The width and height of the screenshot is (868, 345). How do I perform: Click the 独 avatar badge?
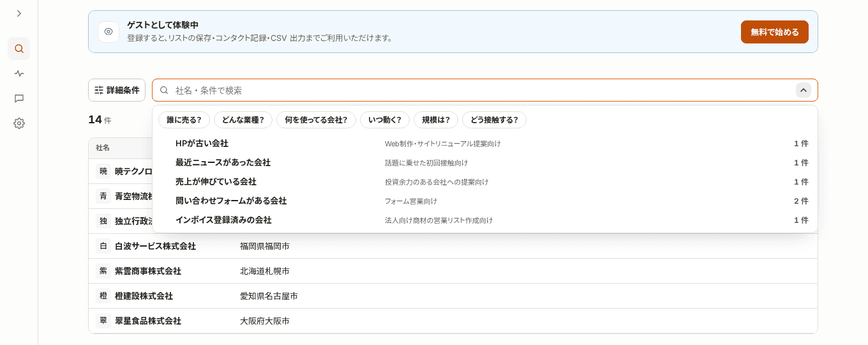(103, 221)
